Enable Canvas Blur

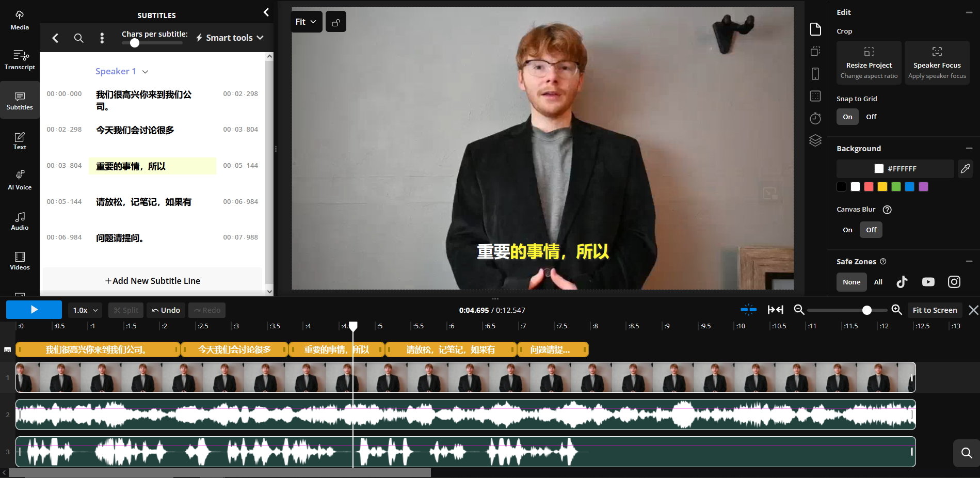[847, 229]
